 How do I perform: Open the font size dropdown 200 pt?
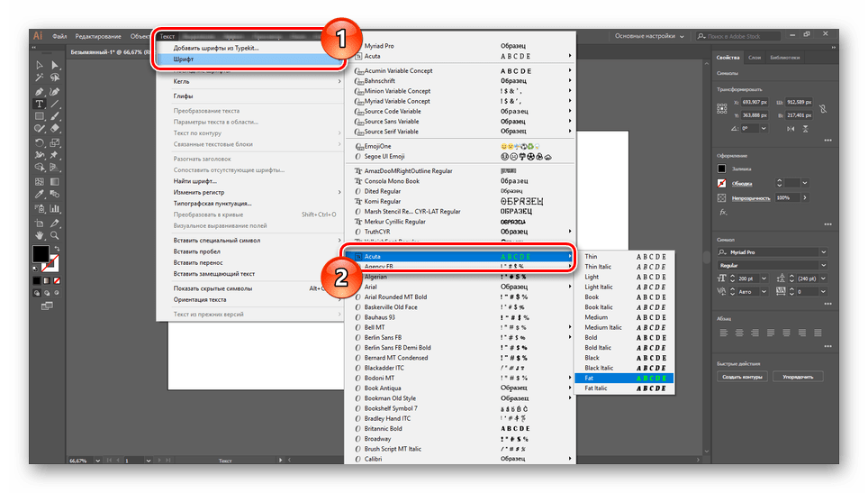click(764, 278)
